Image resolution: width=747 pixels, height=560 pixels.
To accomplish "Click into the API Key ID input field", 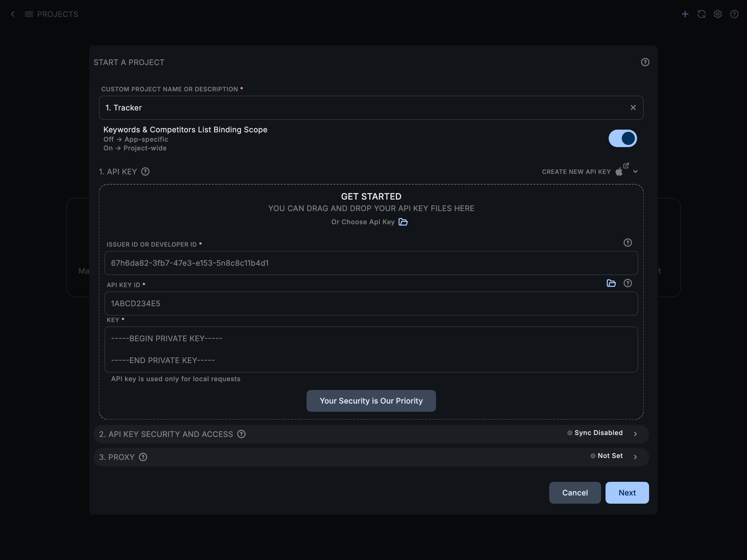I will pos(371,303).
